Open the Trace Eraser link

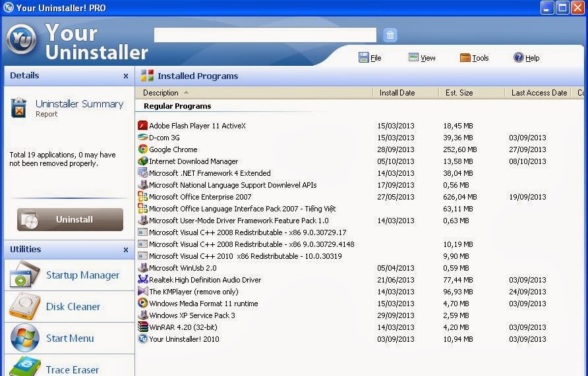pos(73,369)
